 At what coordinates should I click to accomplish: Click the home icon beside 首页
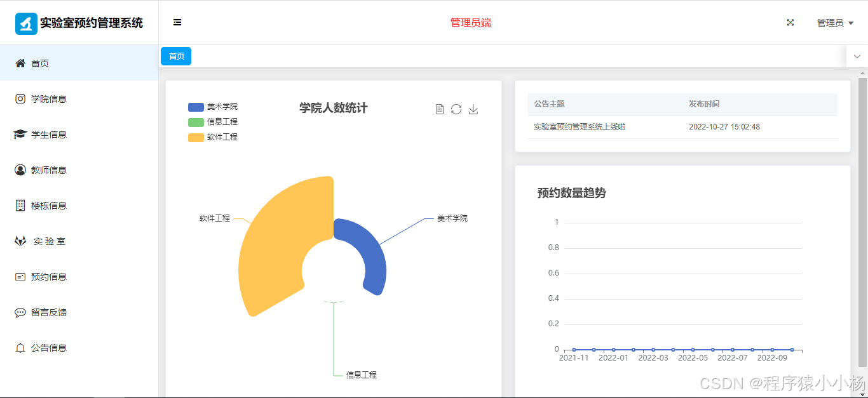point(20,63)
